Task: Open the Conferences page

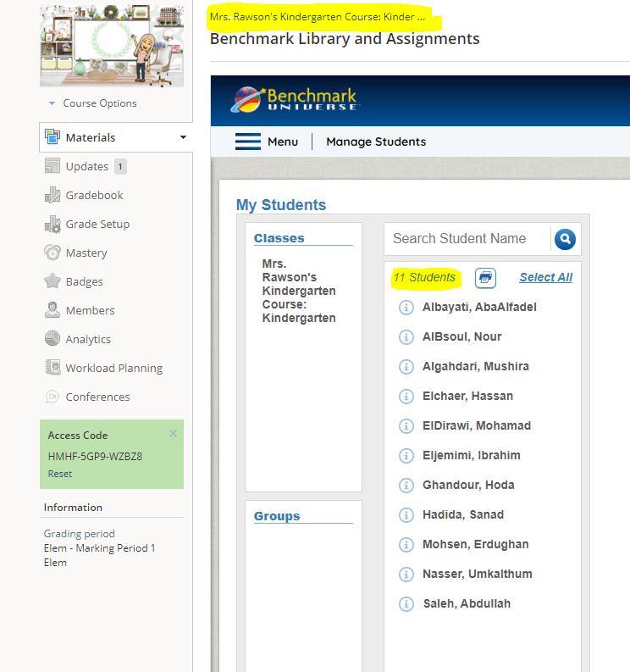Action: pos(97,397)
